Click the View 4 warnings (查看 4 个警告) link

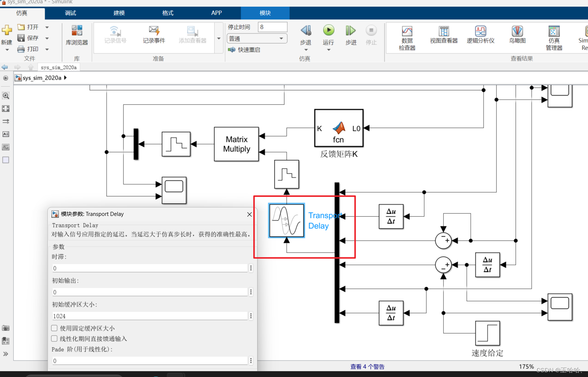tap(367, 367)
